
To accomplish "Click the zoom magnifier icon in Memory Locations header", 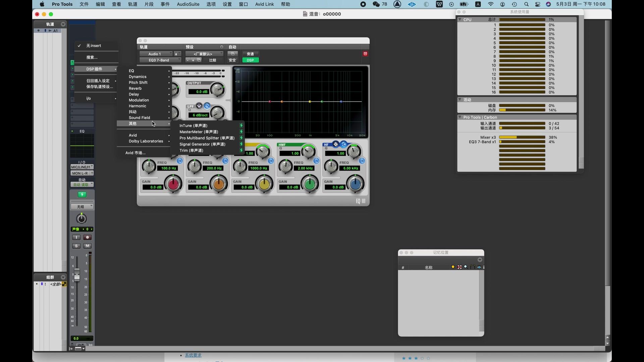I will 466,267.
